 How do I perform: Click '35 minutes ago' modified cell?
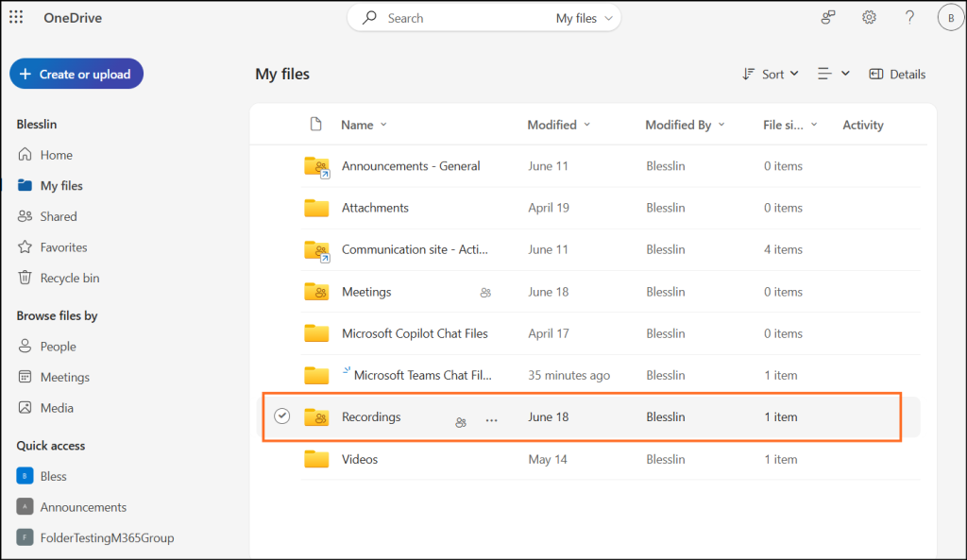coord(568,375)
